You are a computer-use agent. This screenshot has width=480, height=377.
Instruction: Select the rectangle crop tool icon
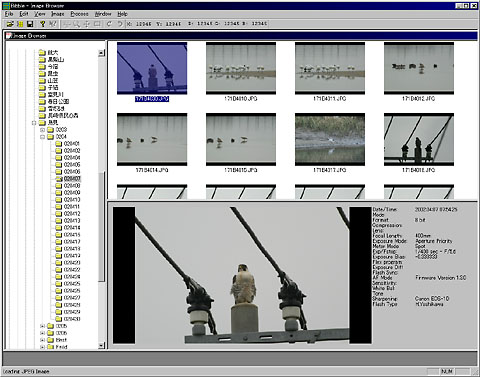pos(97,24)
